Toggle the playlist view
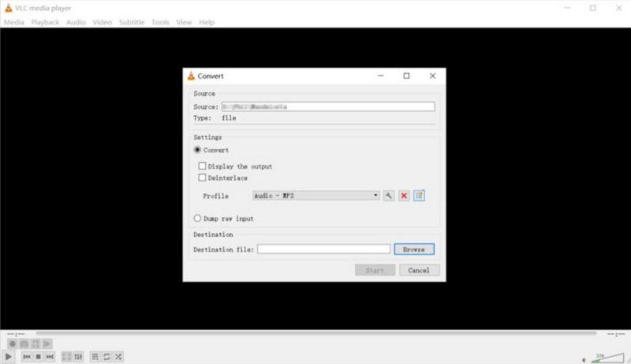This screenshot has height=364, width=631. click(95, 356)
